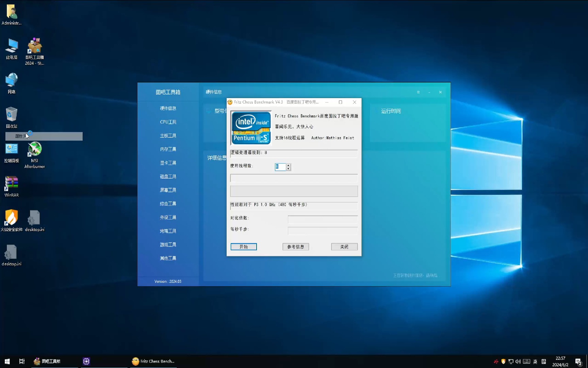This screenshot has height=368, width=588.
Task: Select the desktop.ini file below 火绒安全软件
Action: (12, 255)
